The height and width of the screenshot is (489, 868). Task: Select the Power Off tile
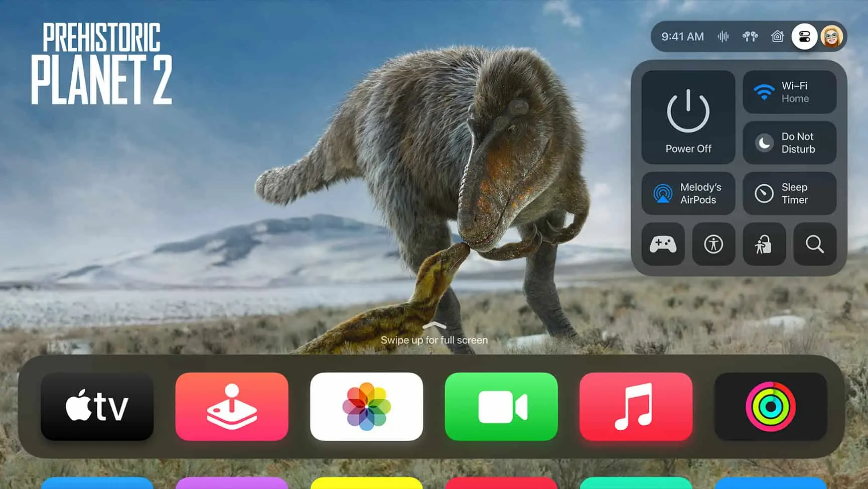click(x=688, y=117)
